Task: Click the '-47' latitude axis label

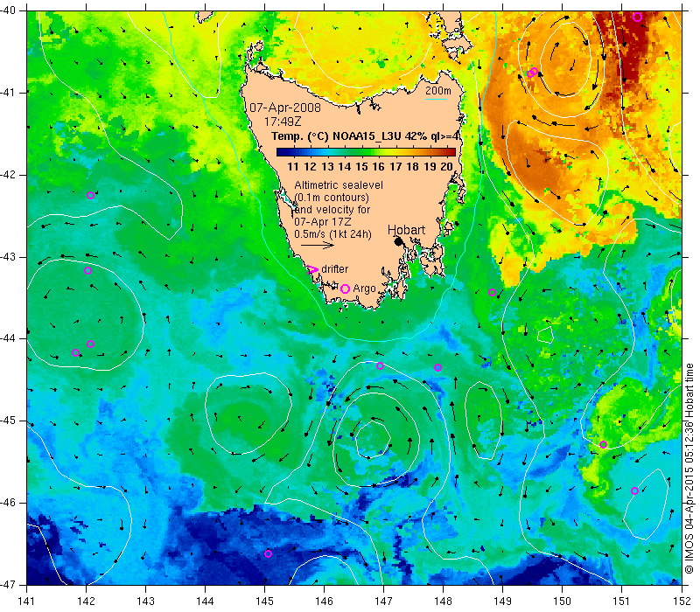Action: coord(8,584)
